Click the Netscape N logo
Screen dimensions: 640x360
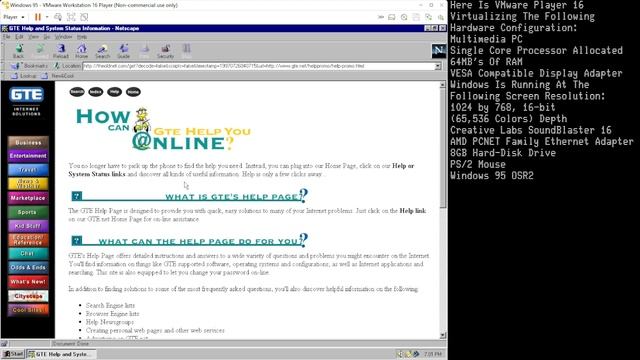tap(439, 51)
